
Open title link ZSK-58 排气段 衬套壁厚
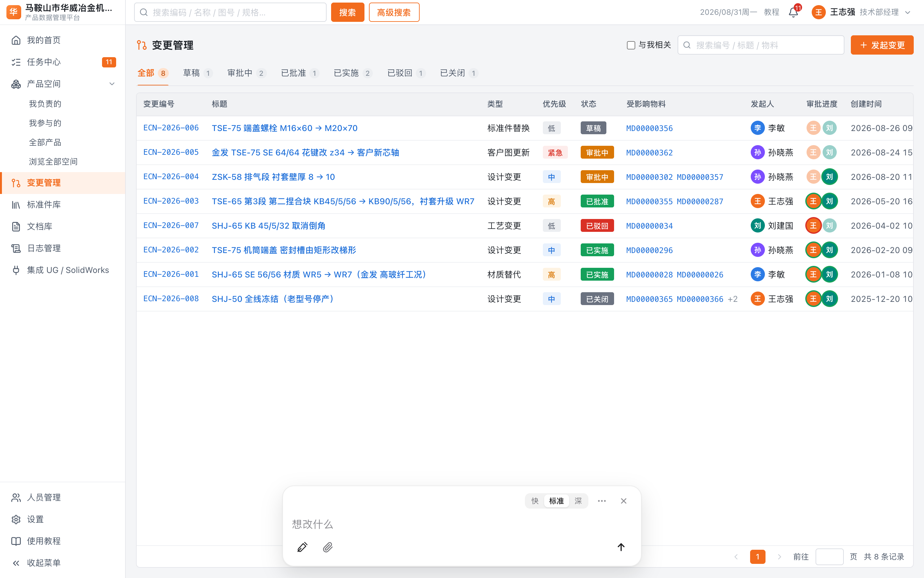(273, 177)
